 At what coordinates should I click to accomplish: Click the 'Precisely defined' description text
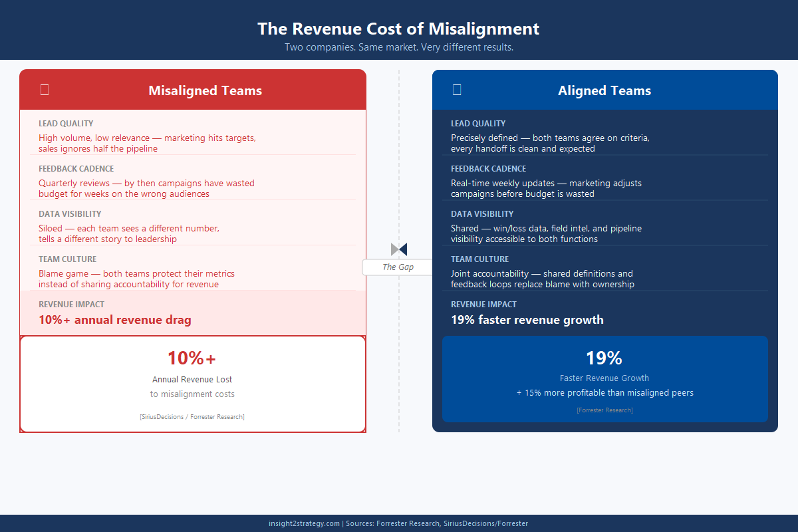[x=550, y=144]
